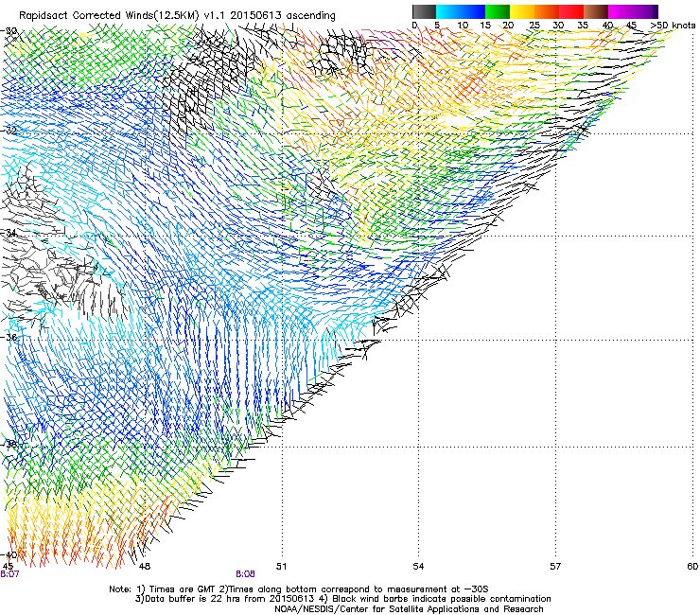Screen dimensions: 700x615
Task: Click the 'Rapidscat Corrected Winds(12.5KM)' title text
Action: (109, 16)
